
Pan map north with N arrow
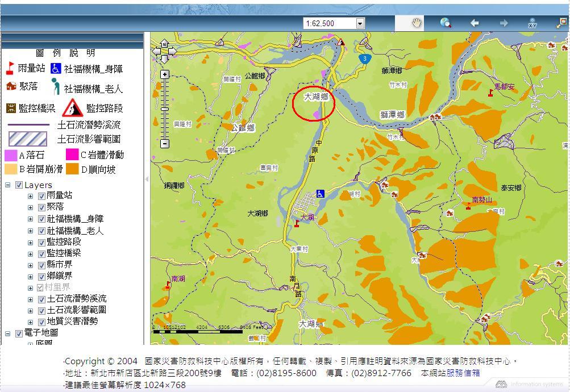click(164, 43)
